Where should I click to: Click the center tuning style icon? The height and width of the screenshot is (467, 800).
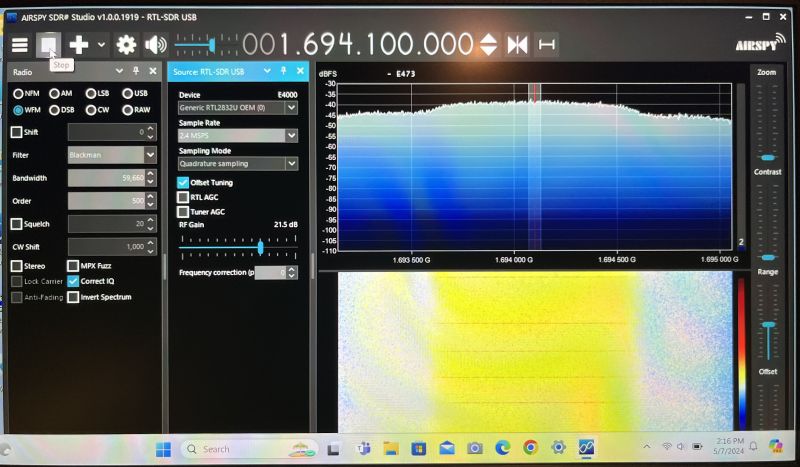[517, 45]
